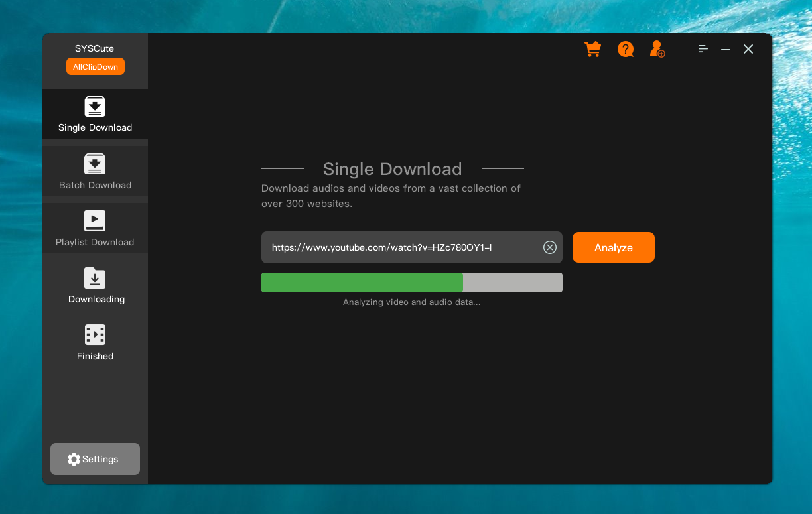Open the hamburger menu in the titlebar
Screen dimensions: 812x514
pos(703,49)
